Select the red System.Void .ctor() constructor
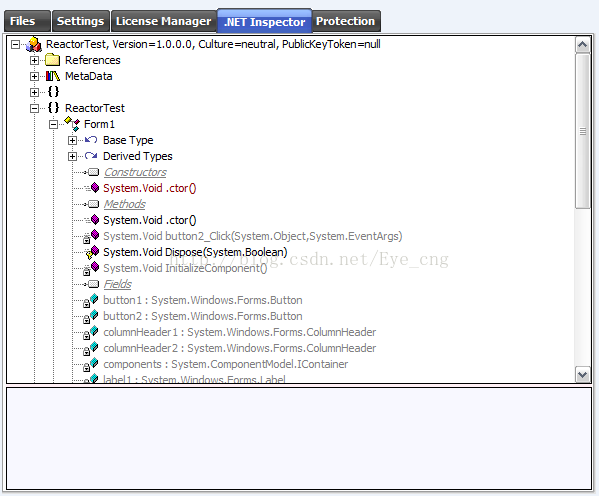599x496 pixels. point(149,188)
